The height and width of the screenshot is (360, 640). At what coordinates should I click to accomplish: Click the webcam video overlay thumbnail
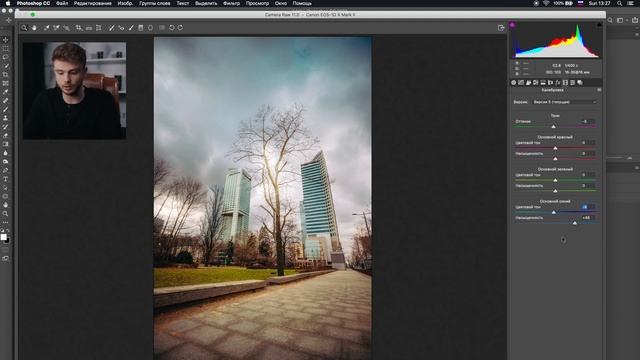[74, 91]
